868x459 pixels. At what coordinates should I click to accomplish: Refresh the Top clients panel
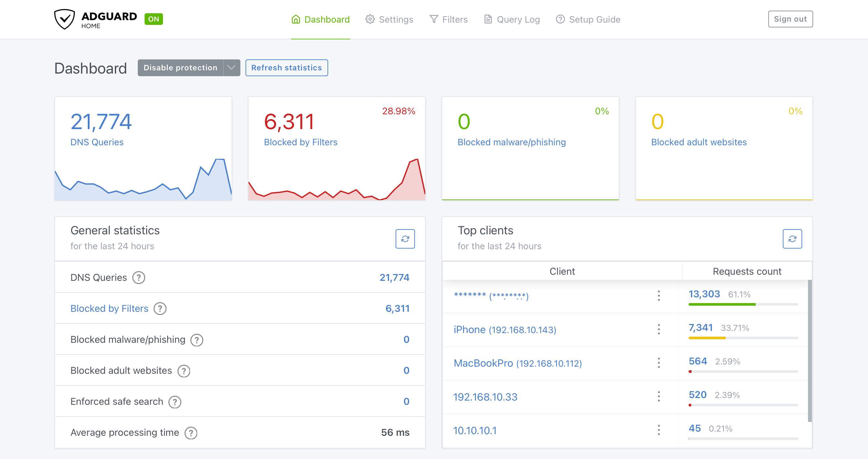pos(792,239)
